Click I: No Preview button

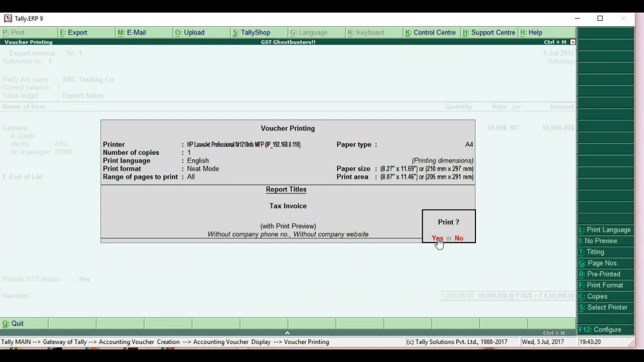[x=605, y=241]
